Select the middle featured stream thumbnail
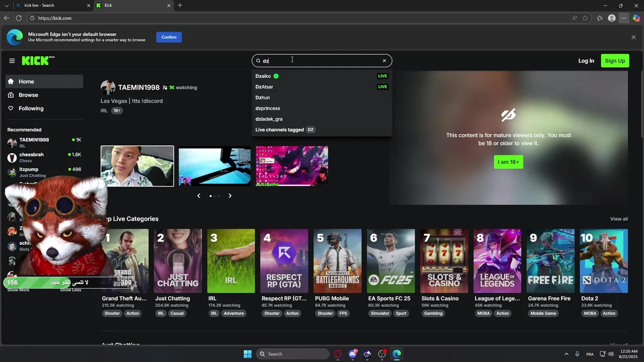 (x=215, y=166)
